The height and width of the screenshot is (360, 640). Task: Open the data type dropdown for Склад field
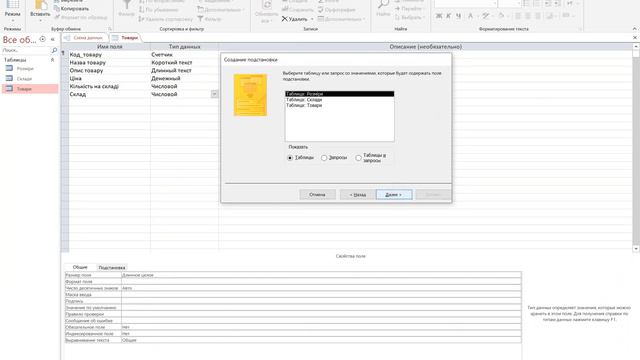click(x=214, y=94)
